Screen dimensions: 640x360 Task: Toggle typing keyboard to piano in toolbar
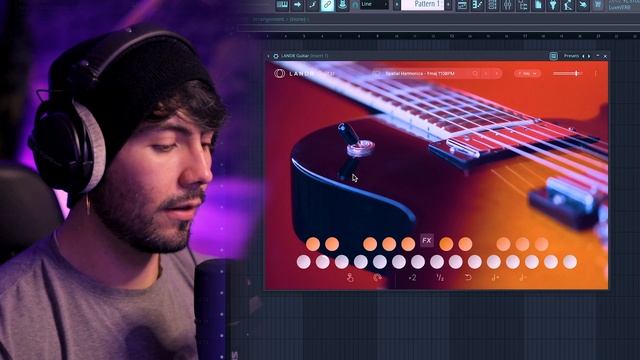click(x=282, y=4)
